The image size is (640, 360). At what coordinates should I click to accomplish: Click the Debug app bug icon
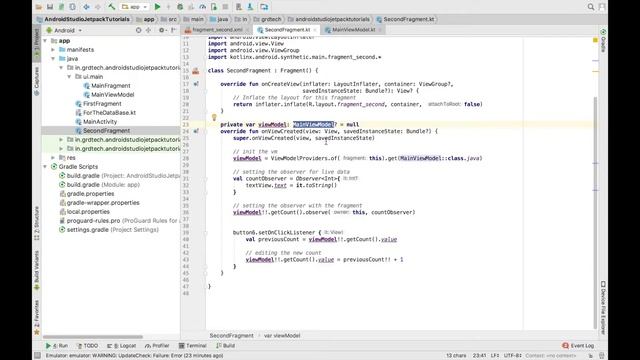click(x=180, y=7)
